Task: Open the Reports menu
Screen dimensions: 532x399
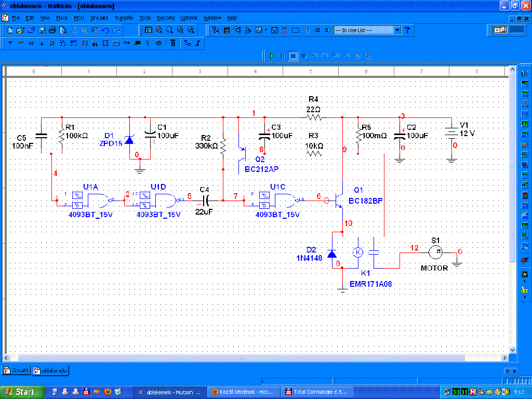Action: (166, 18)
